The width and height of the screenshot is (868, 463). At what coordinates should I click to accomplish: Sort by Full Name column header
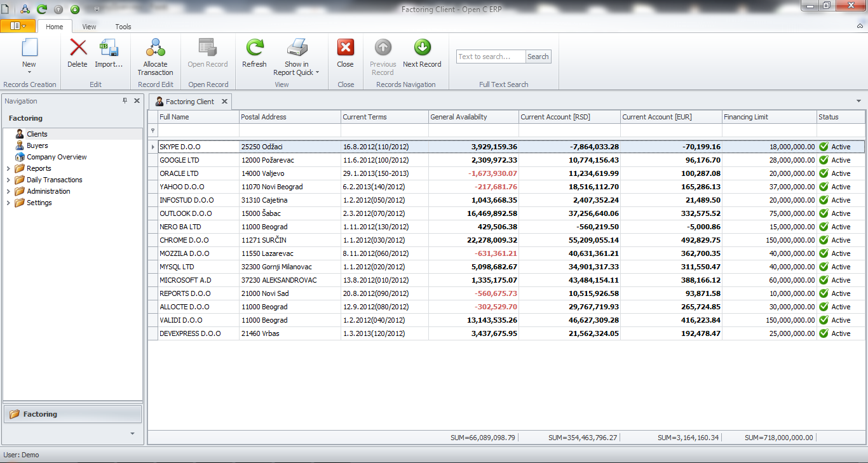pos(198,117)
